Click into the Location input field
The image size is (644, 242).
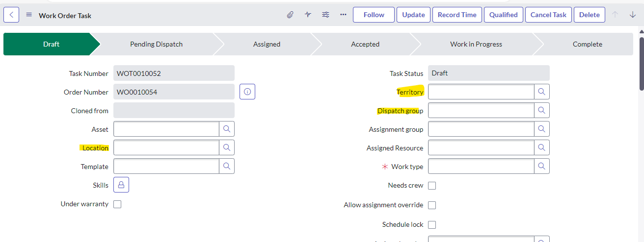pos(166,147)
